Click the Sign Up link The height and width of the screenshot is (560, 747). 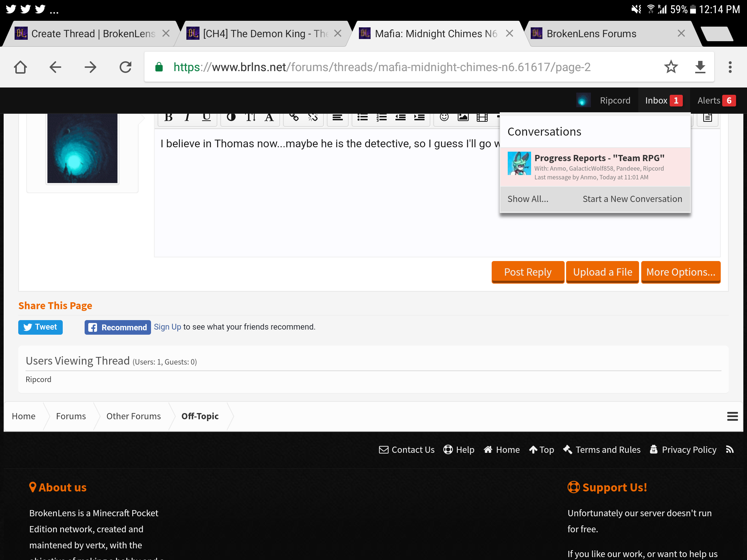point(167,327)
